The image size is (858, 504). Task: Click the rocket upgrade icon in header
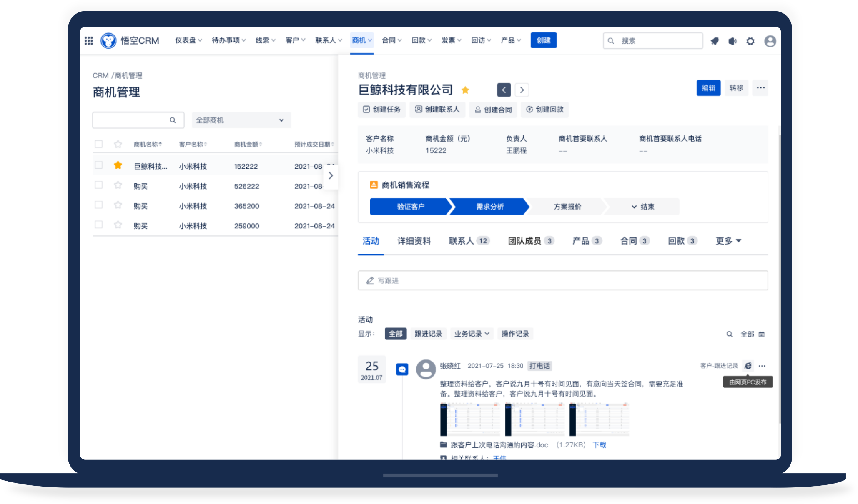coord(715,41)
